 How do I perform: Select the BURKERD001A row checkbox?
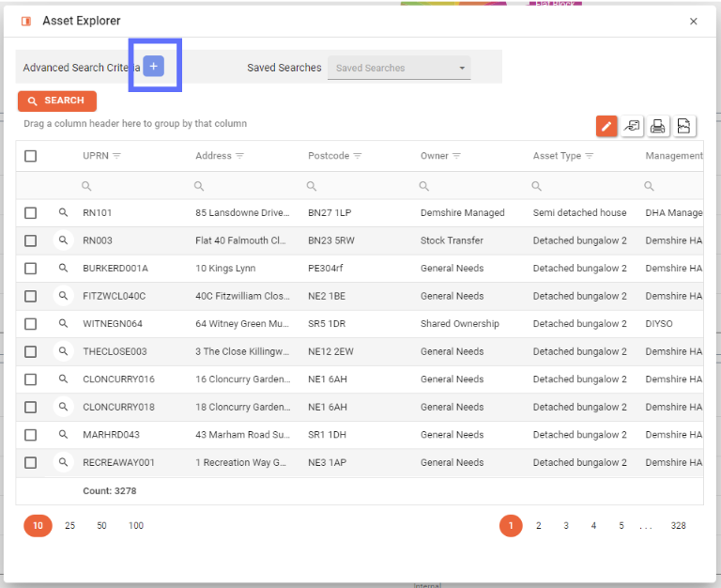(31, 269)
